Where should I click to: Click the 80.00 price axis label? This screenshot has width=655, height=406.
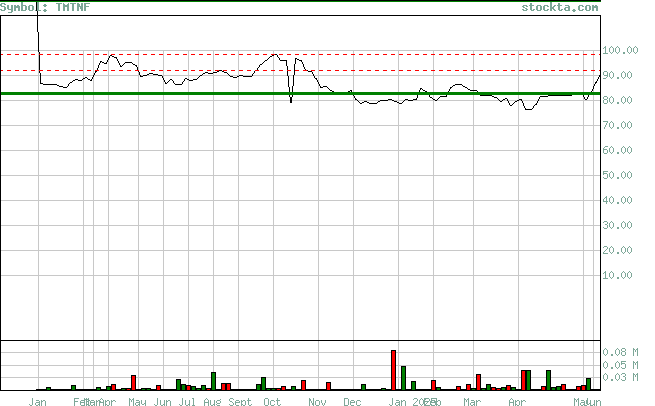pos(617,100)
